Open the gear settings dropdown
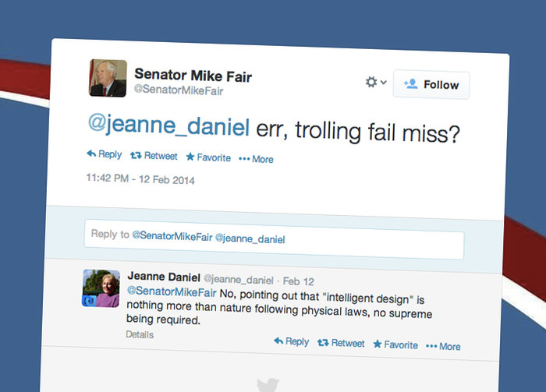 (x=375, y=83)
